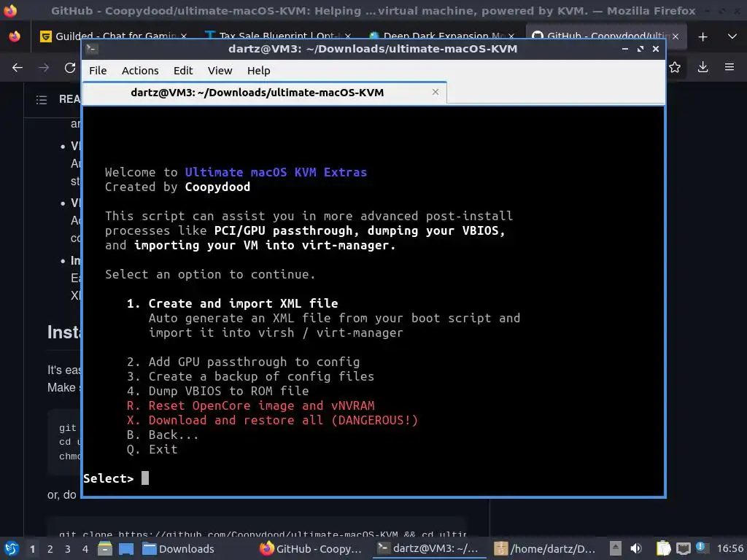This screenshot has height=560, width=747.
Task: Click the removable media eject tray icon
Action: pos(616,548)
